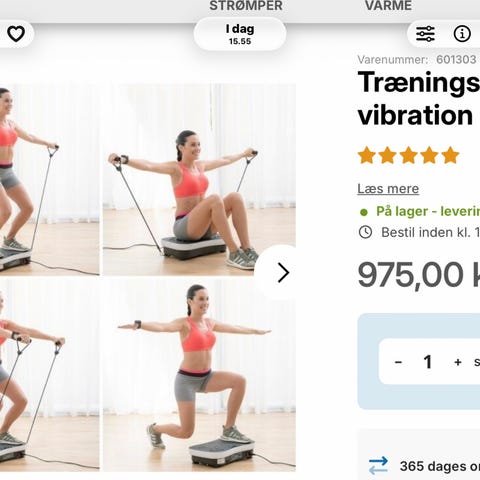Click the clock icon beside Bestil inden

coord(365,232)
